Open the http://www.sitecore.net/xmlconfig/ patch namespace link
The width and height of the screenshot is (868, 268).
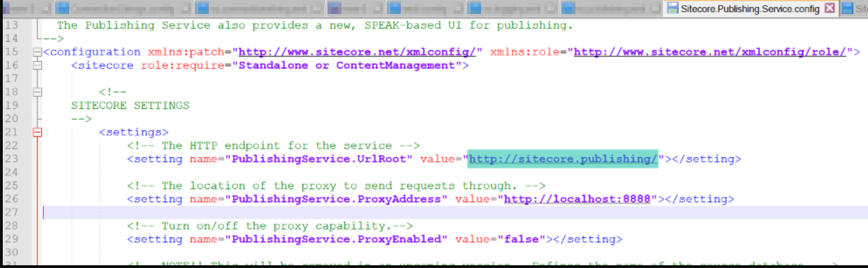coord(358,52)
